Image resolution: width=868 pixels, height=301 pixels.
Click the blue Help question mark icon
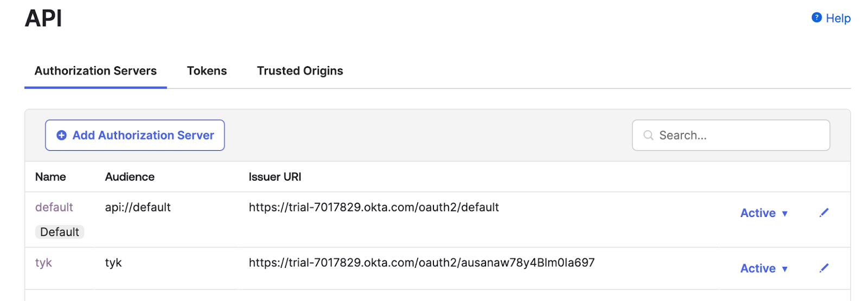816,18
